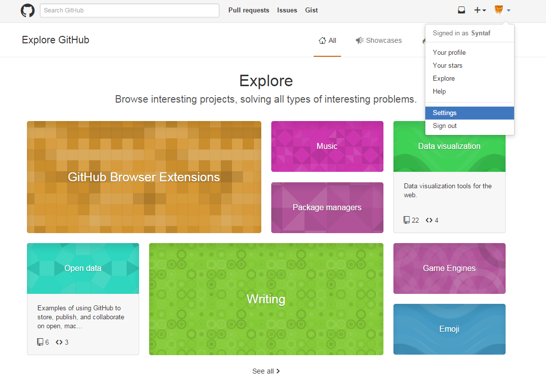Open the Writing showcase tile
546x392 pixels.
(266, 299)
